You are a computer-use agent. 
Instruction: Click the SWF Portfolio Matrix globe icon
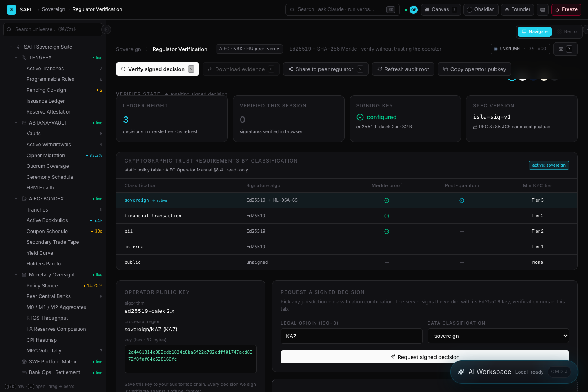(24, 362)
